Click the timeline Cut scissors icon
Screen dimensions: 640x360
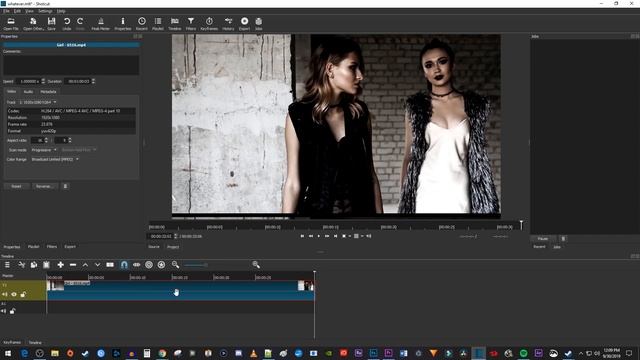tap(22, 265)
